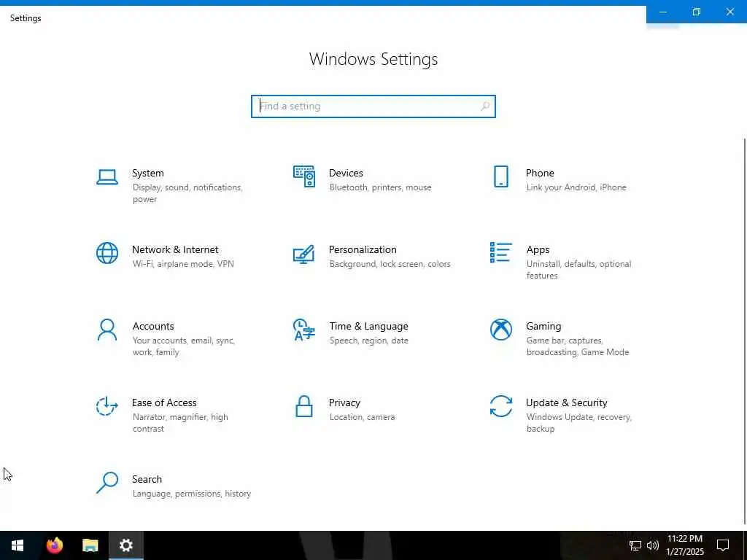Click 'Bluetooth, printers, mouse' description

[380, 187]
